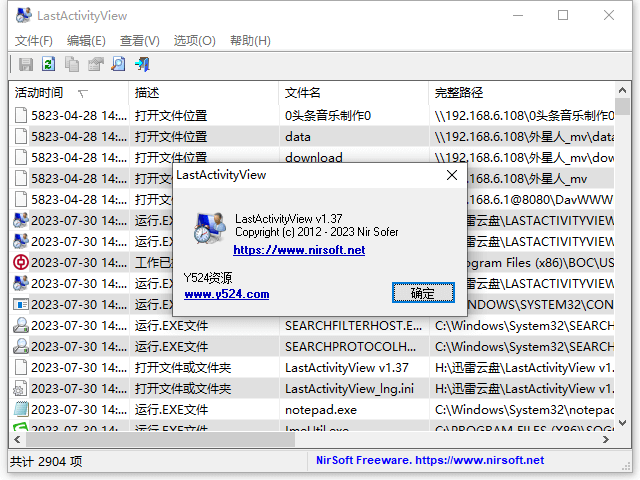Click the horizontal scrollbar thumb
The height and width of the screenshot is (480, 640).
click(x=160, y=439)
